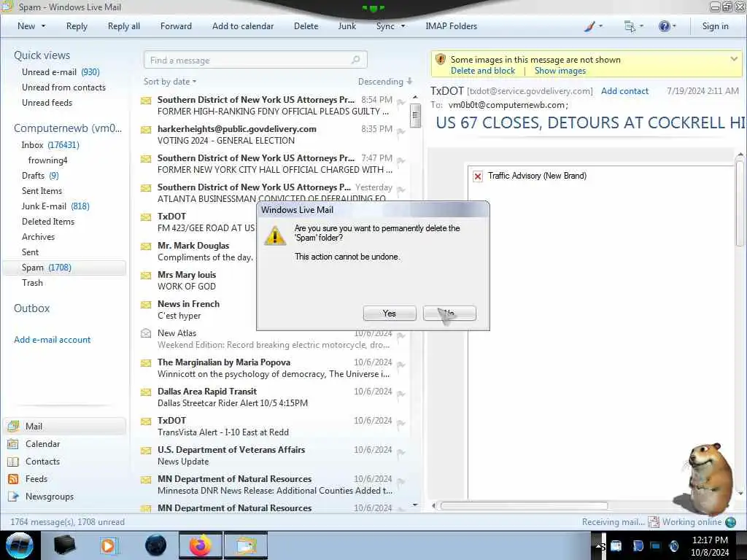
Task: Click No in the Windows Live Mail dialog
Action: point(449,314)
